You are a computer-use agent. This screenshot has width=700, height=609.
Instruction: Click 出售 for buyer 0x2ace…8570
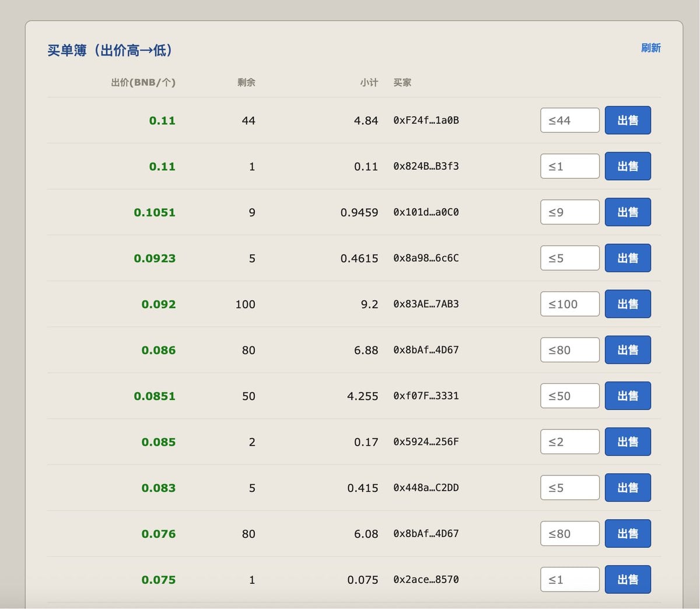click(x=628, y=580)
